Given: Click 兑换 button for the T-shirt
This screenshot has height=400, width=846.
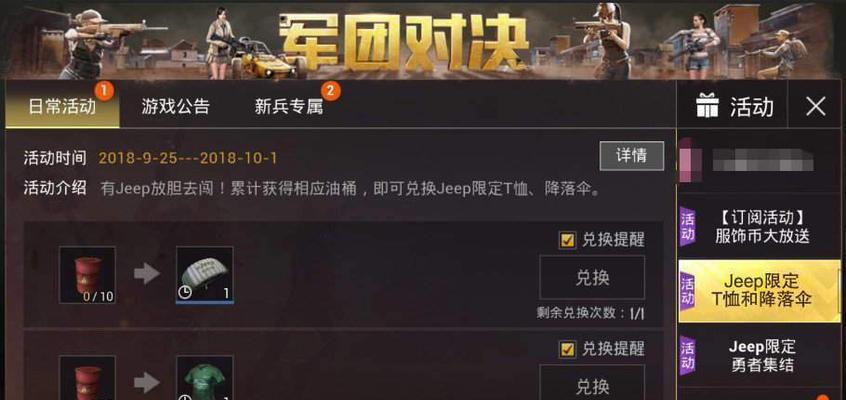Looking at the screenshot, I should point(592,382).
